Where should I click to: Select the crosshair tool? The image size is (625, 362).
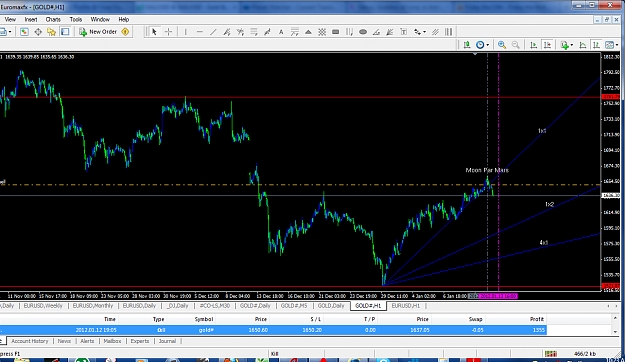click(x=168, y=32)
